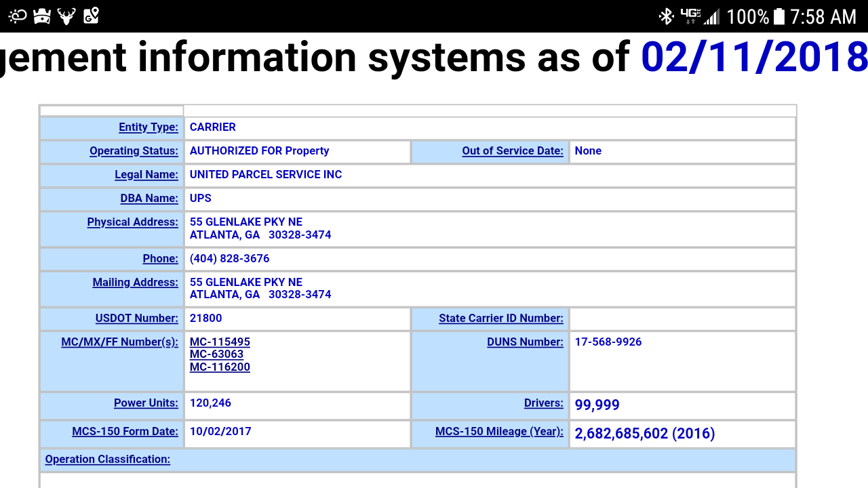This screenshot has height=488, width=868.
Task: Open the Entity Type help link
Action: [149, 127]
